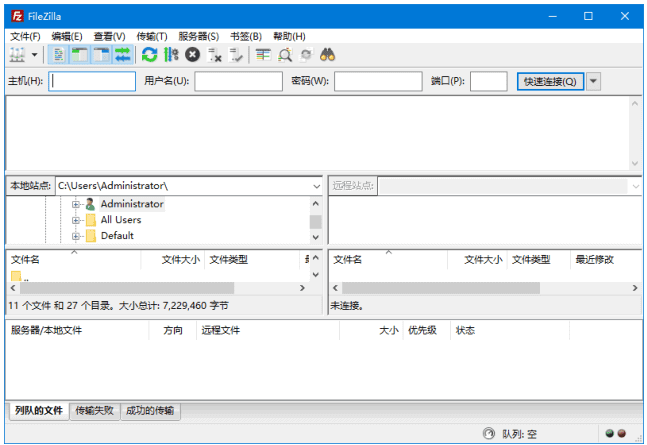Viewport: 647px width, 445px height.
Task: Open directory listing filters icon
Action: [263, 55]
